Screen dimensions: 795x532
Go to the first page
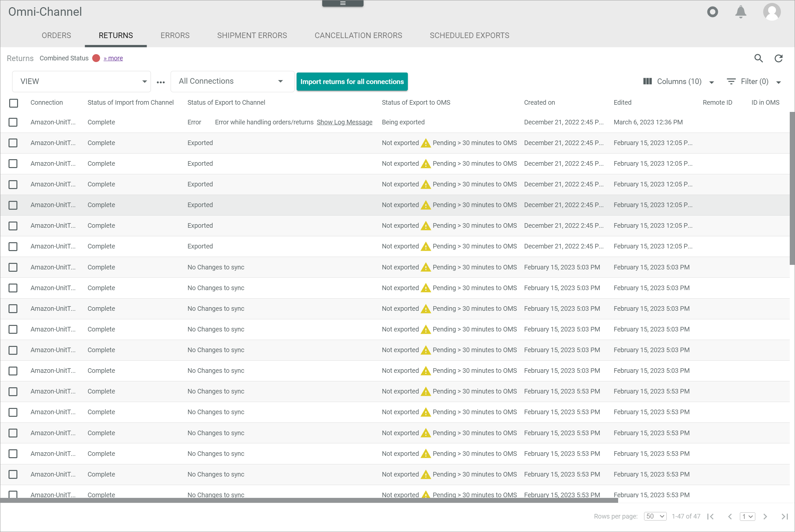(x=711, y=516)
